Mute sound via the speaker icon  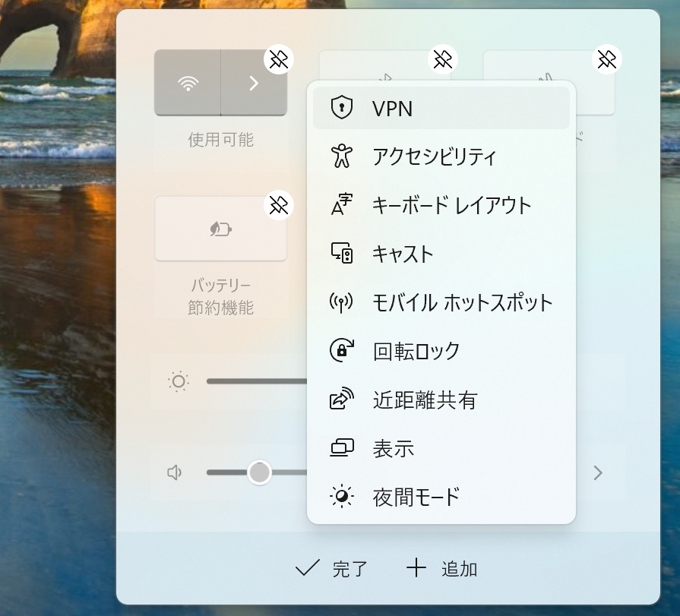(x=174, y=472)
